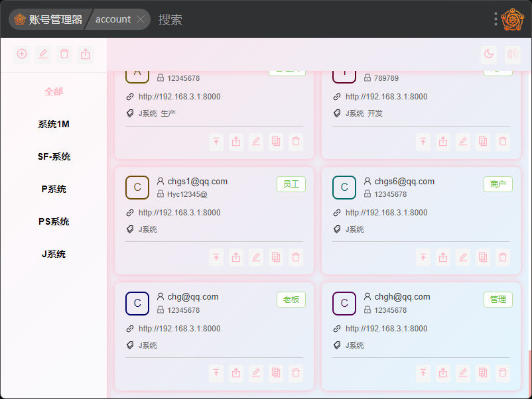Select the J系统 category in sidebar

[54, 255]
